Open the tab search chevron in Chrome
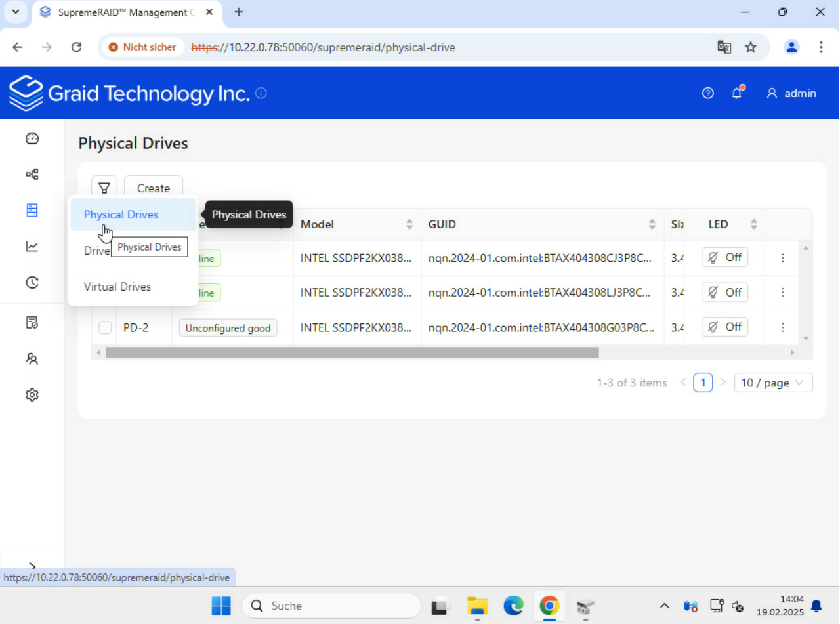This screenshot has width=840, height=624. click(16, 12)
